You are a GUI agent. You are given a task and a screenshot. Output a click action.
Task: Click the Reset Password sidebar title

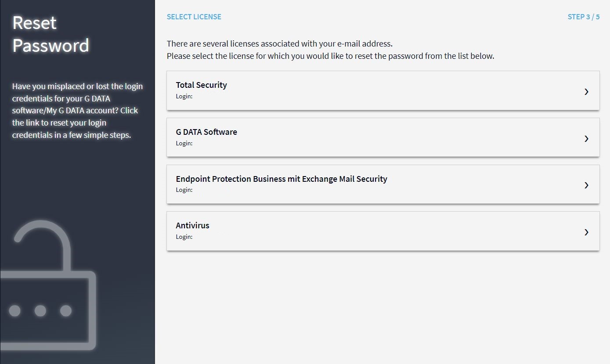pos(51,34)
